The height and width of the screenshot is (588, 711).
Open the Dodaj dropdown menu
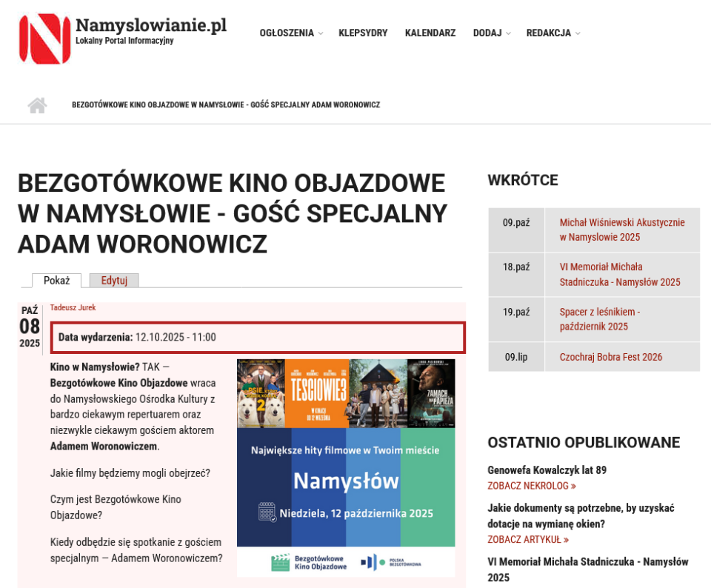pos(491,33)
